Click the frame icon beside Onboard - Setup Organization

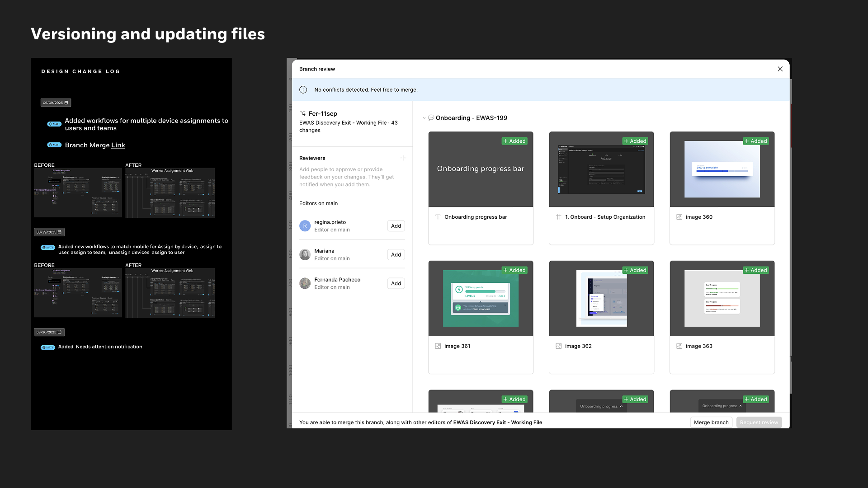559,217
